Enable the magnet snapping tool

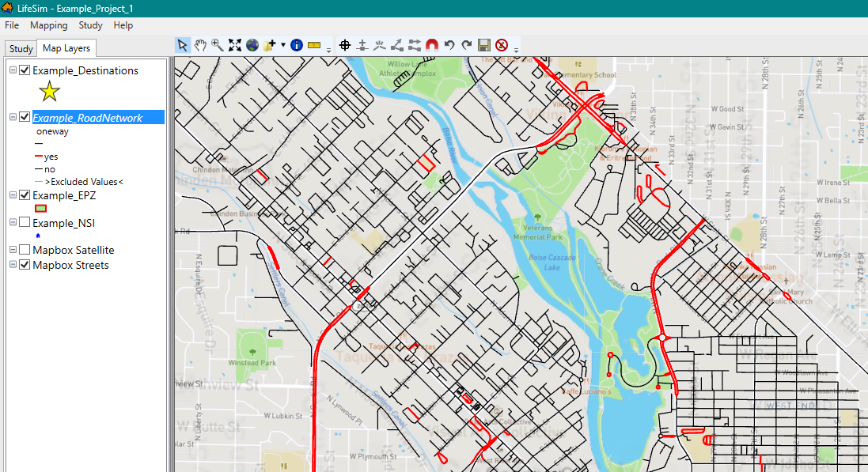pos(432,45)
